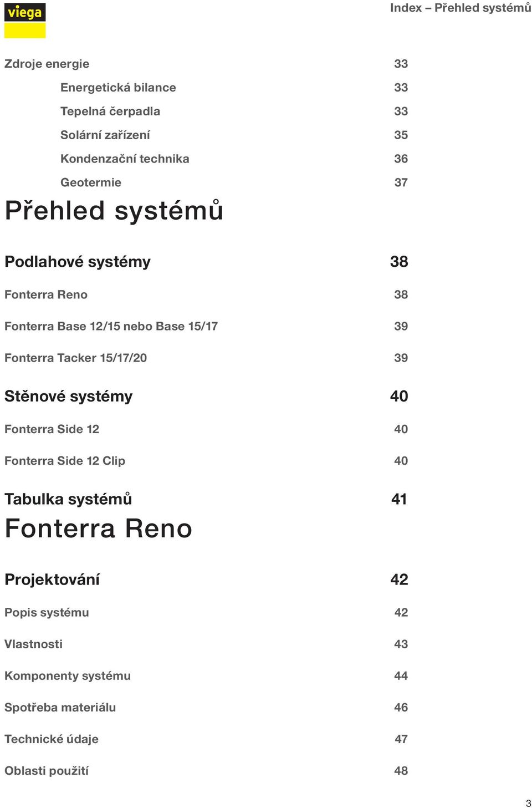This screenshot has width=532, height=808.
Task: Select the Komponenty systému entry
Action: click(68, 676)
